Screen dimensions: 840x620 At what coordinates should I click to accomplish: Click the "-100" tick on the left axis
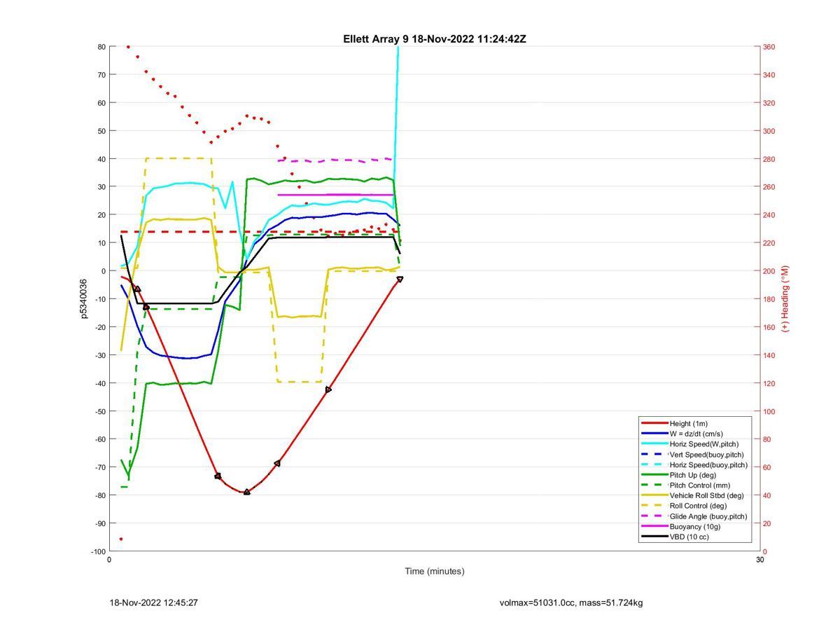[x=97, y=552]
